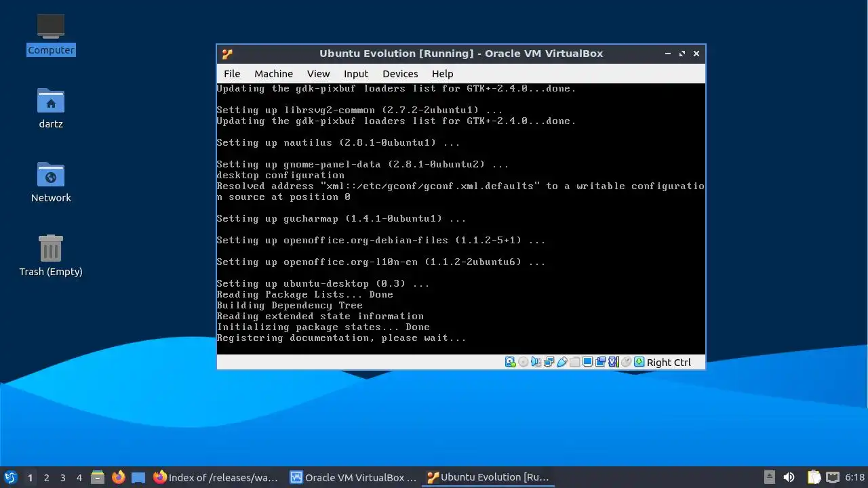Click the keyboard capture green arrow icon
The height and width of the screenshot is (488, 868).
tap(639, 362)
